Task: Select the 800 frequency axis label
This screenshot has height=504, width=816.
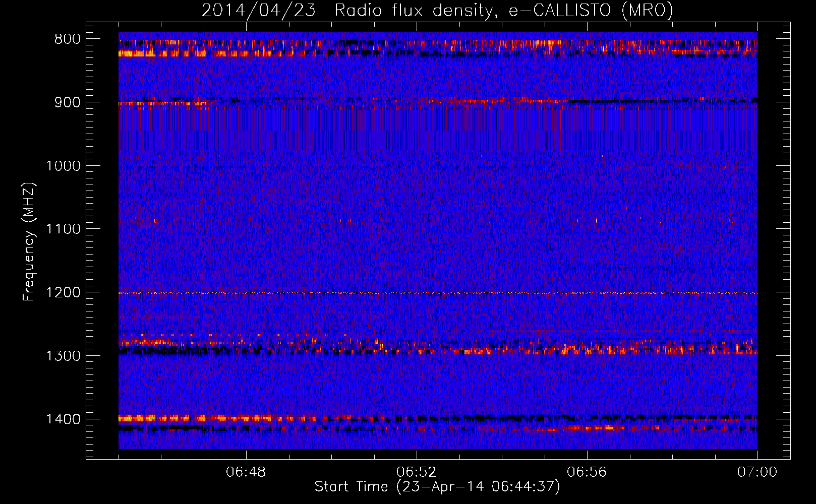Action: coord(67,39)
